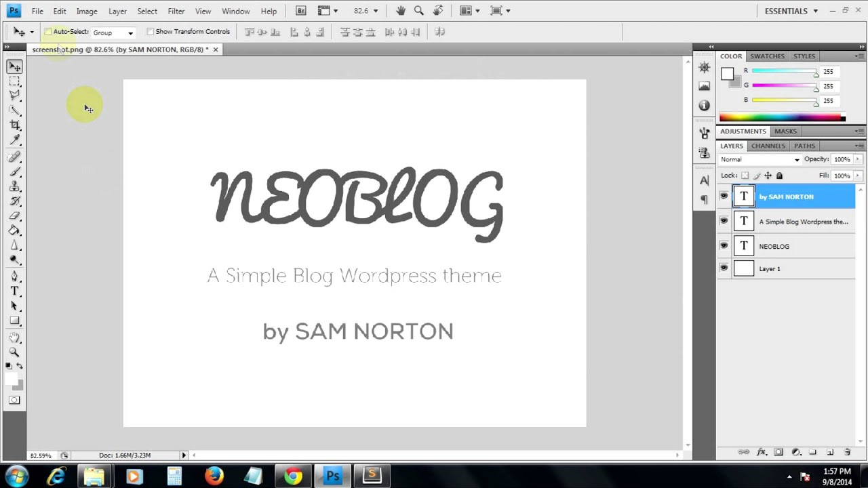868x488 pixels.
Task: Hide the NEOBLOG text layer
Action: point(724,245)
